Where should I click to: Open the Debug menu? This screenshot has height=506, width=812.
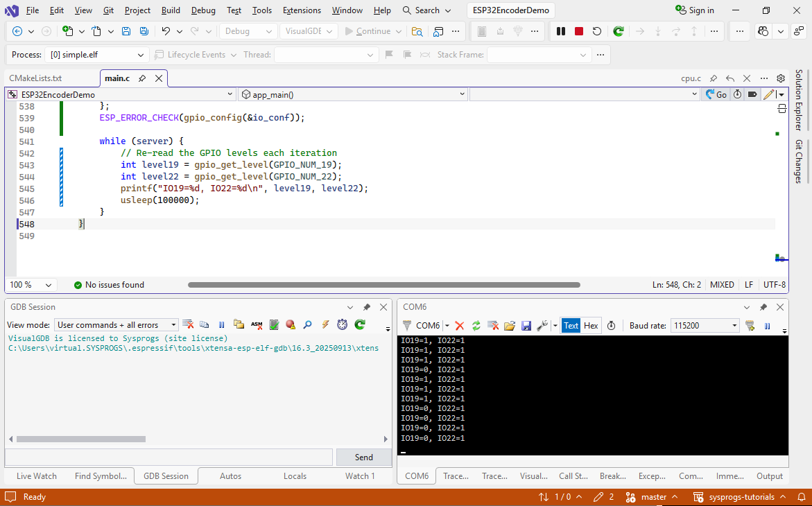202,10
